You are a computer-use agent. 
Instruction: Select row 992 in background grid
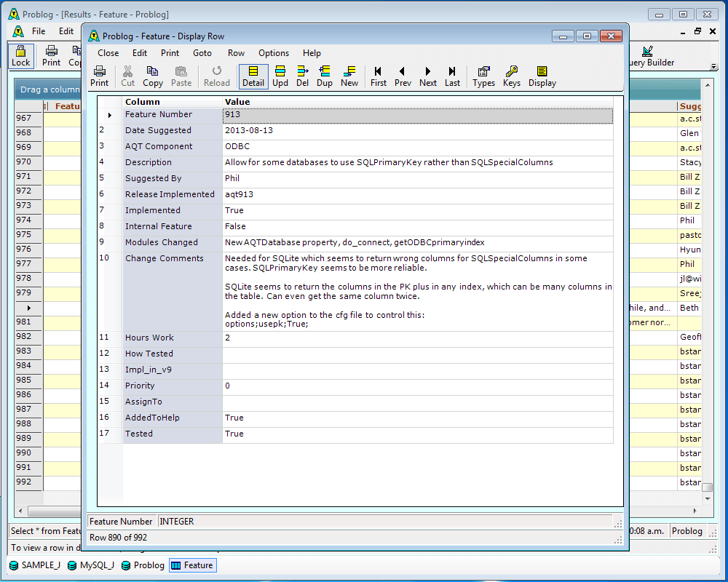point(28,482)
